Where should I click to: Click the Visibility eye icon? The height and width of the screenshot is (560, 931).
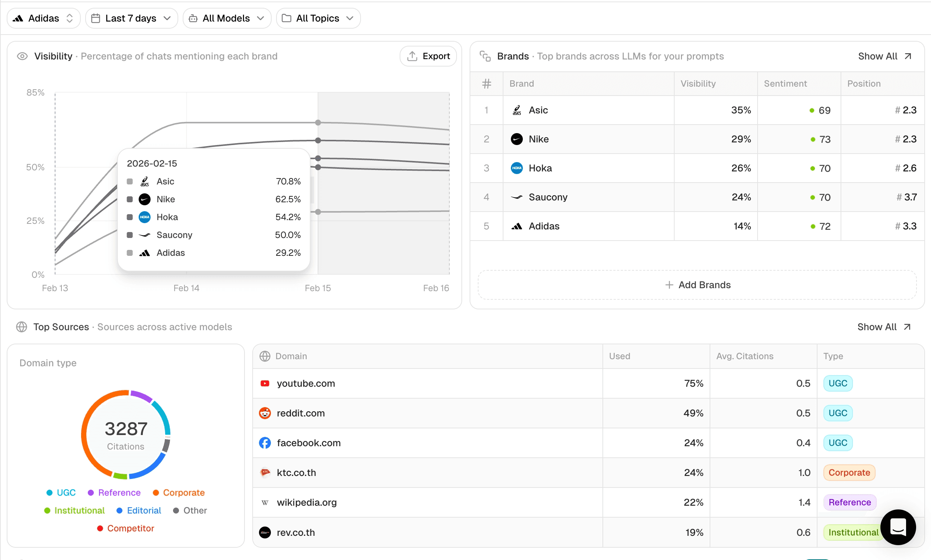tap(22, 56)
